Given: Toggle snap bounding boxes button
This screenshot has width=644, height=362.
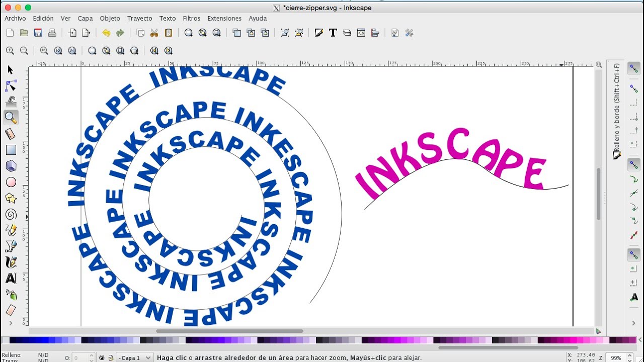Looking at the screenshot, I should pos(633,88).
